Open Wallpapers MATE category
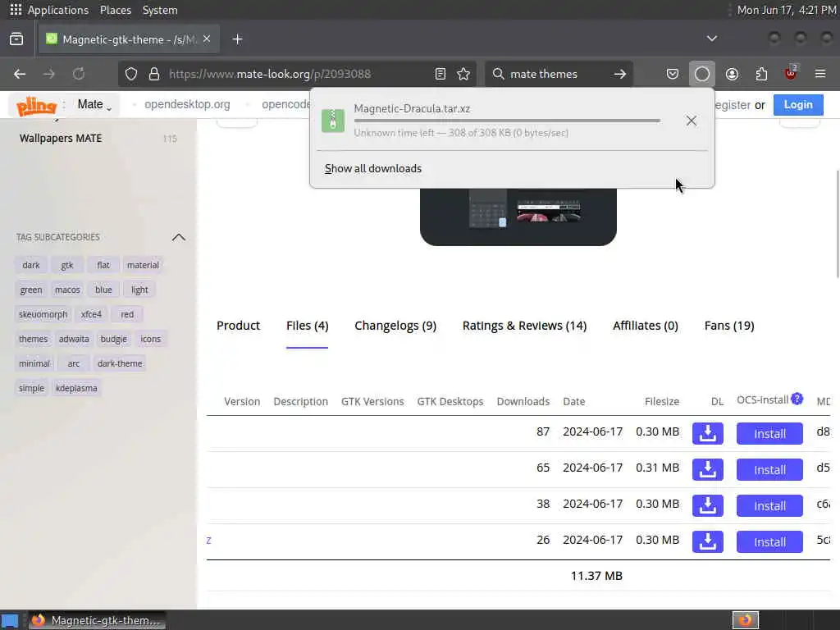The height and width of the screenshot is (630, 840). click(x=61, y=138)
